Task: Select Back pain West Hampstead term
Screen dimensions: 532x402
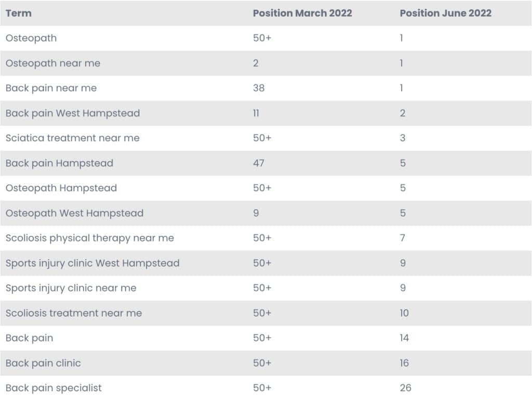Action: point(73,113)
